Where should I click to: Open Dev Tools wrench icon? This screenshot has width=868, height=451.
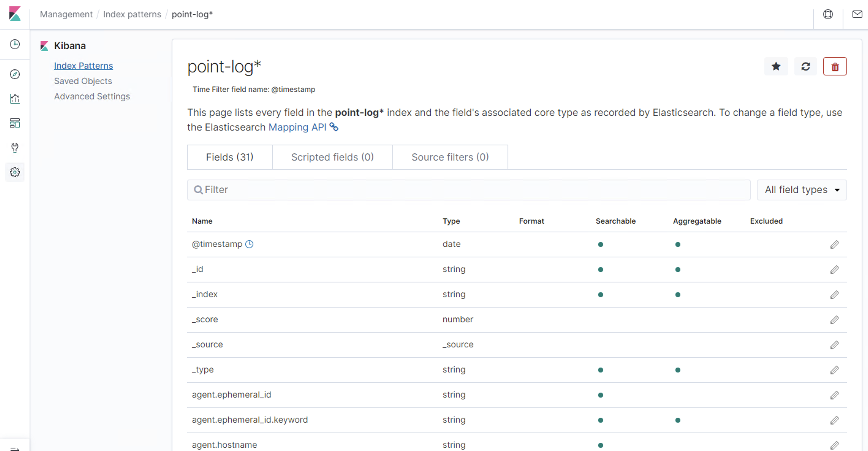click(x=15, y=148)
